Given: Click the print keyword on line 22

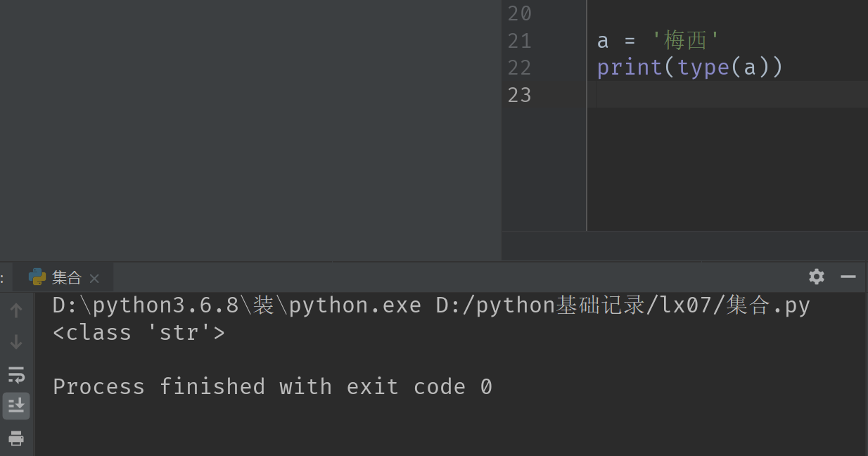Looking at the screenshot, I should [630, 68].
